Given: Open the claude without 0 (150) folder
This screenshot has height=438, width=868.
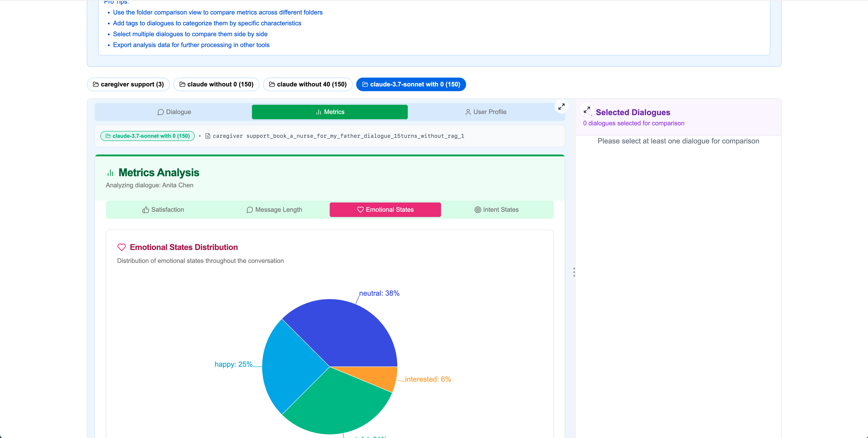Looking at the screenshot, I should pyautogui.click(x=216, y=84).
